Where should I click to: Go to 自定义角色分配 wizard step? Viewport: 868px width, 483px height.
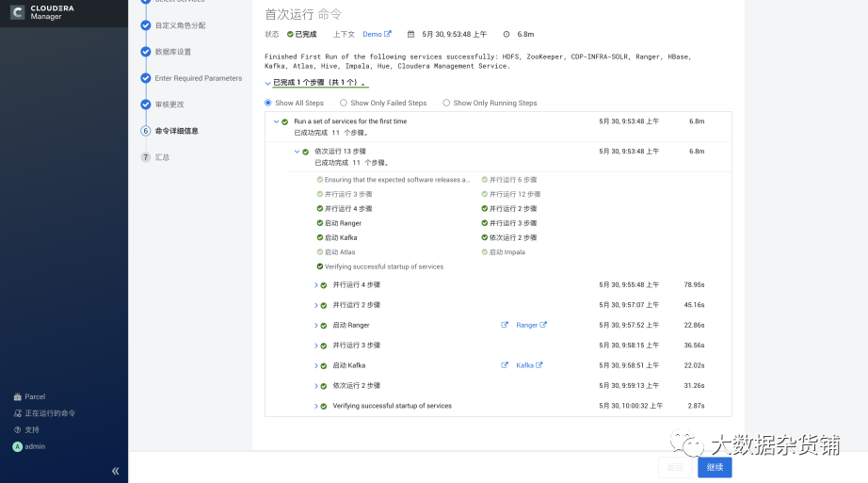click(x=180, y=25)
